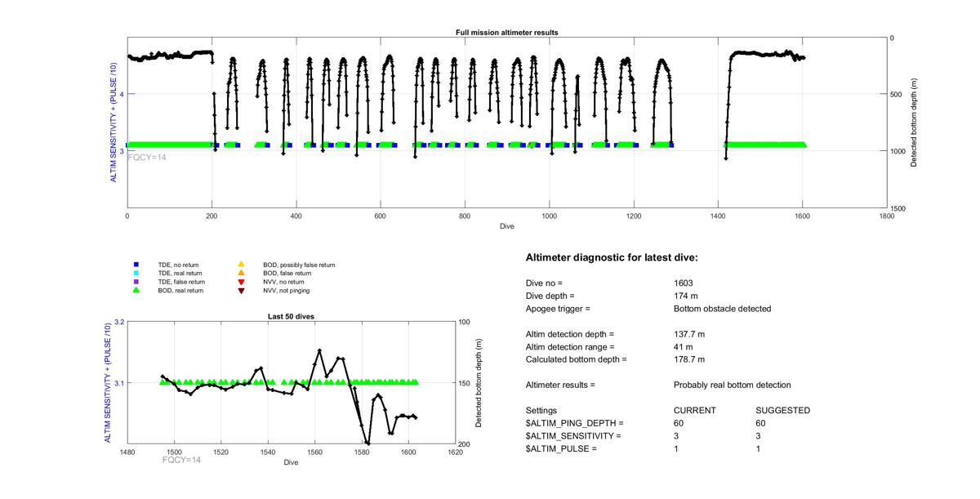Image resolution: width=980 pixels, height=499 pixels.
Task: Select the dive number value 1603
Action: click(x=684, y=283)
